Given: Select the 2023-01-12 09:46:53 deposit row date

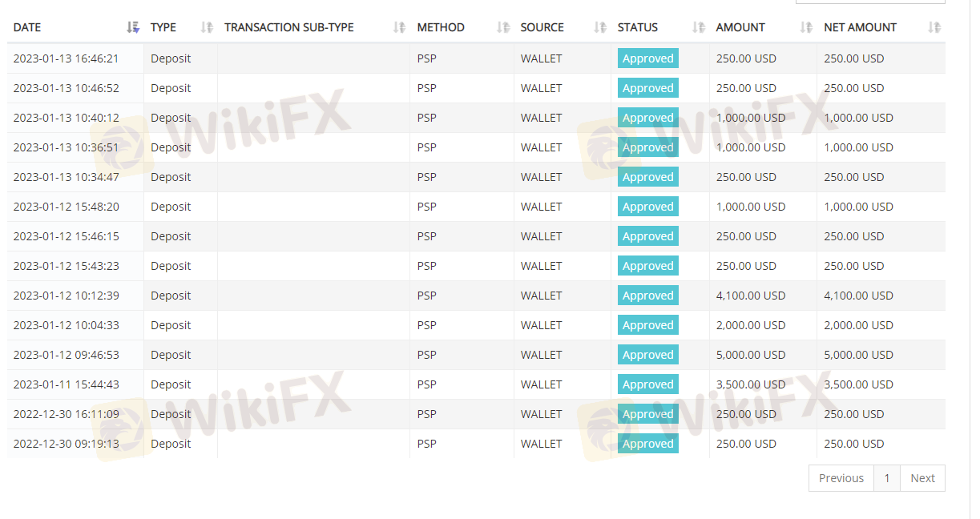Looking at the screenshot, I should [x=66, y=355].
